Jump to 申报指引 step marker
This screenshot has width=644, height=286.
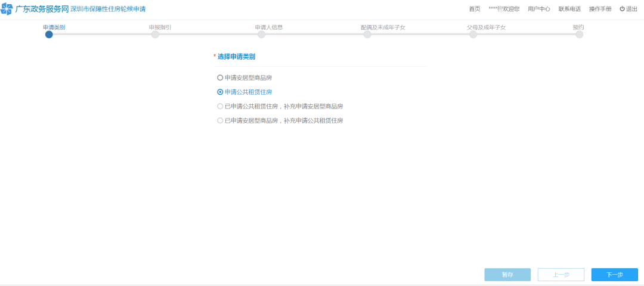point(155,35)
